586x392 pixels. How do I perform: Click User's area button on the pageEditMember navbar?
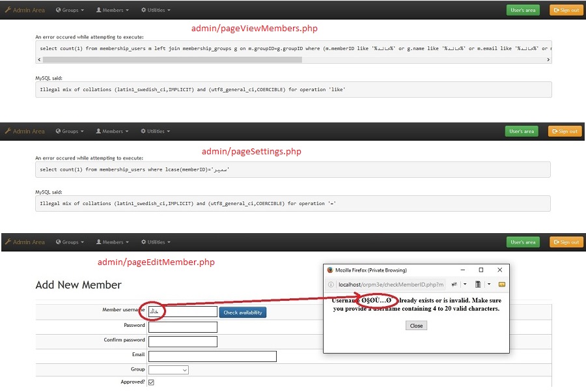523,242
